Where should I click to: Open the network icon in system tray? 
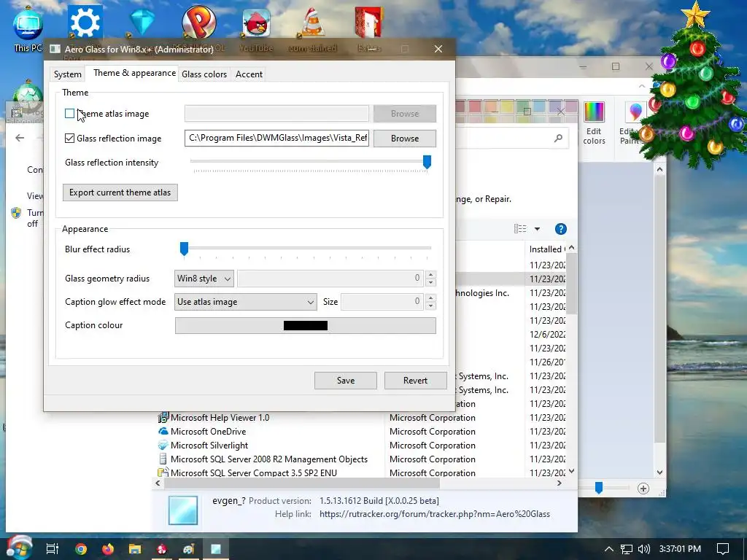627,549
